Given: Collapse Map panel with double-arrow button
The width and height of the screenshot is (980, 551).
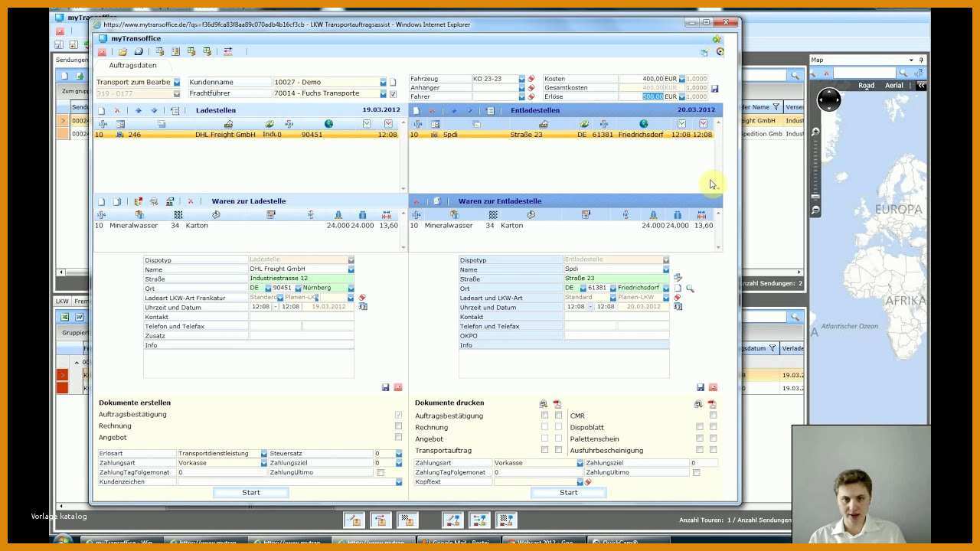Looking at the screenshot, I should [x=921, y=86].
